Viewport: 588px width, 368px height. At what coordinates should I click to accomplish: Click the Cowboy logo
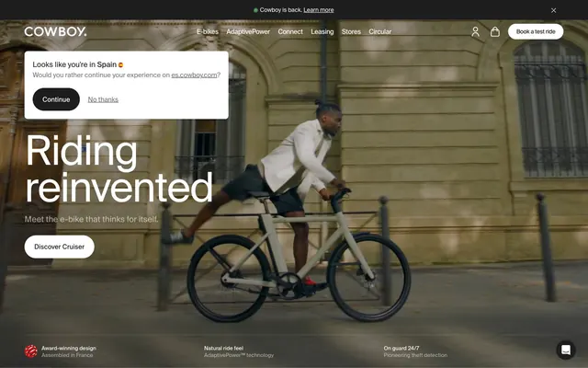tap(55, 31)
